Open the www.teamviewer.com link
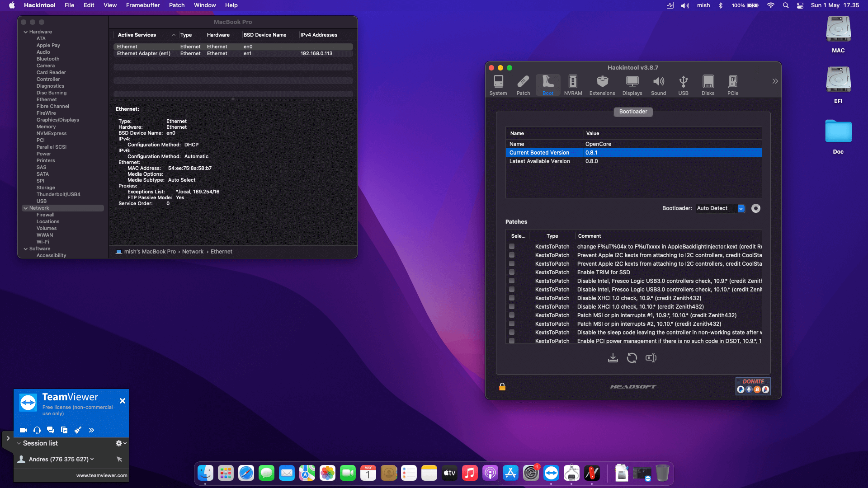The width and height of the screenshot is (868, 488). (x=102, y=475)
